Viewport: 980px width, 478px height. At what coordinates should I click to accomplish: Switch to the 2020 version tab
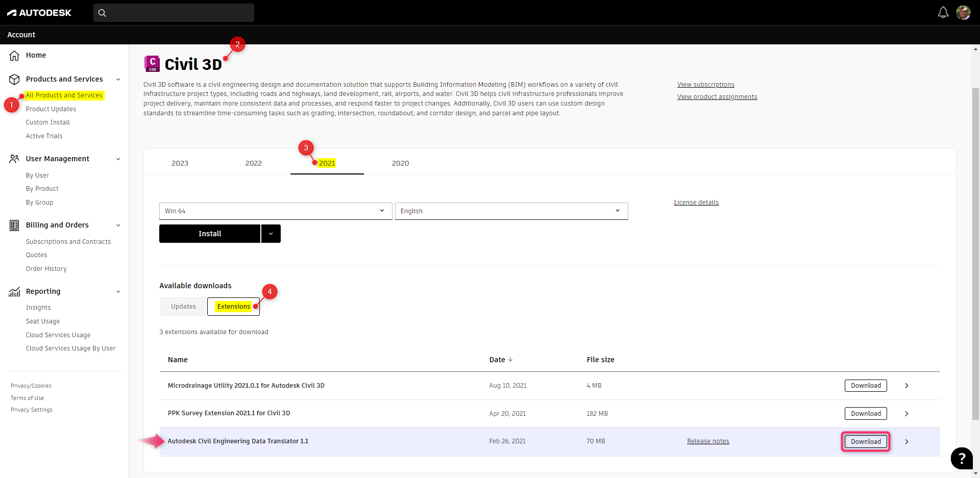tap(401, 163)
